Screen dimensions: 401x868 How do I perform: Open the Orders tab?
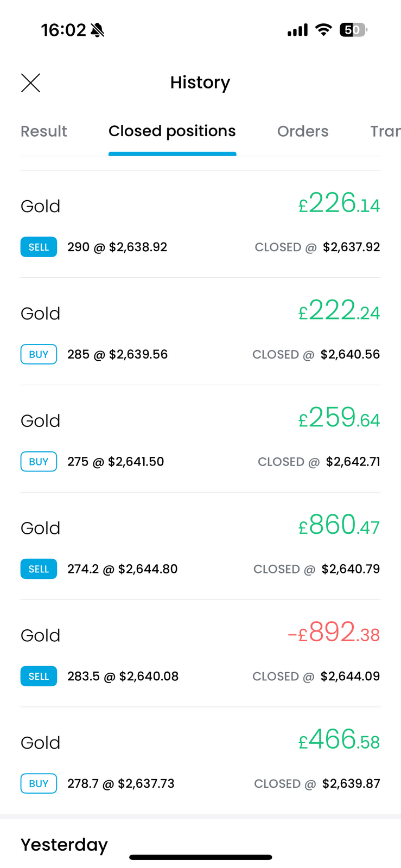pyautogui.click(x=303, y=131)
